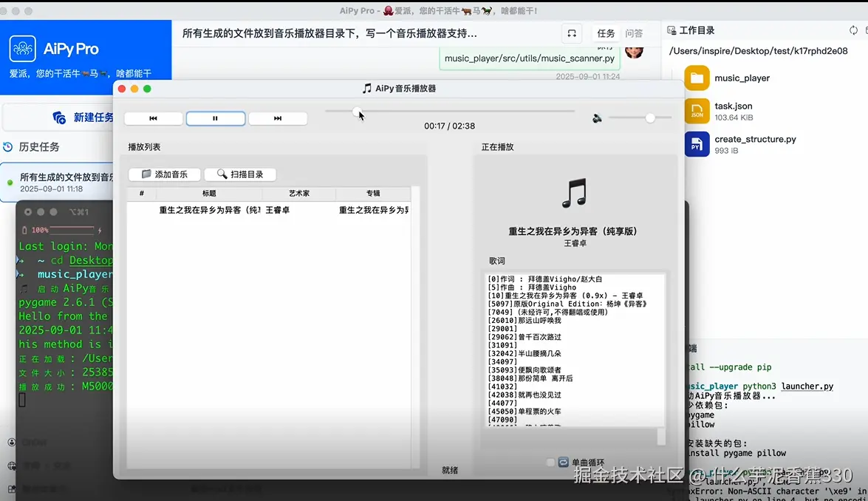Click the fullscreen expand icon in chat header

[x=572, y=33]
